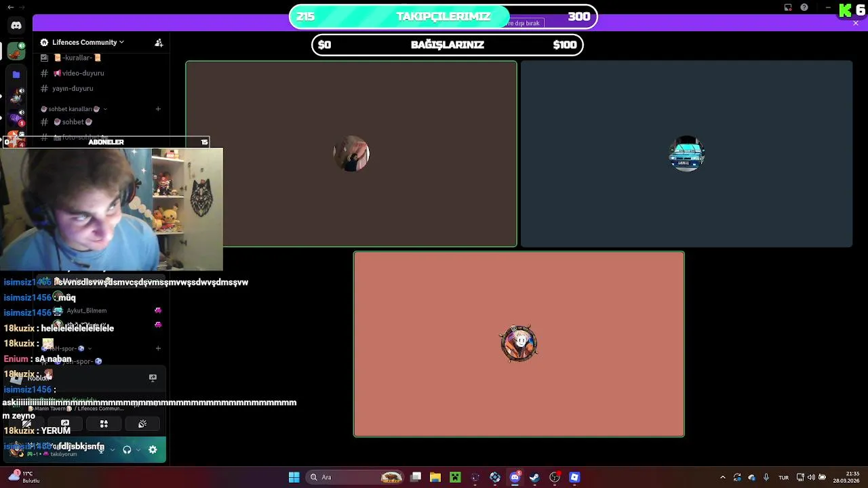Click the tray microphone icon

coord(766,477)
